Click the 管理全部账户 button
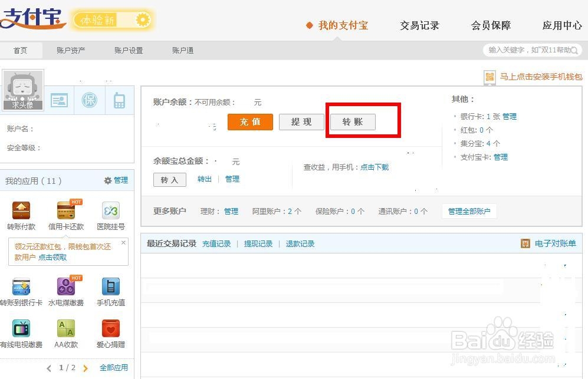Viewport: 588px width, 379px height. 469,212
